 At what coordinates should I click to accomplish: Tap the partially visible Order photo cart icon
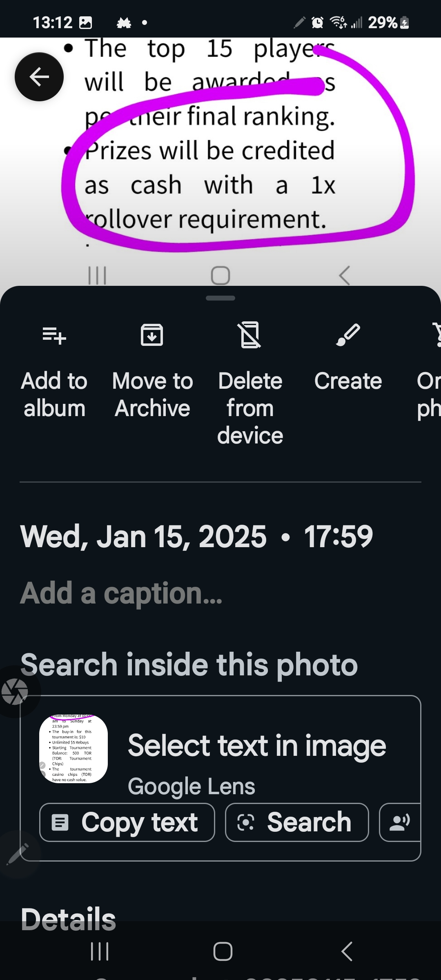436,335
